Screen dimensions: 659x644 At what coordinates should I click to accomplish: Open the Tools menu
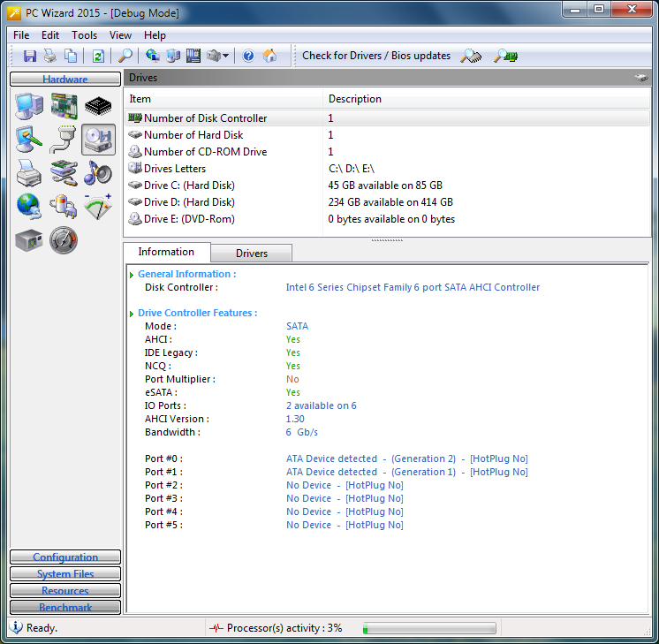pyautogui.click(x=84, y=35)
